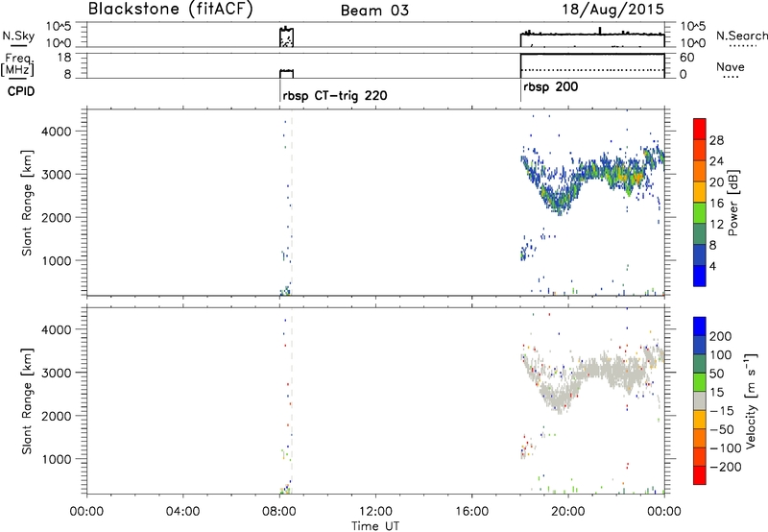Screen dimensions: 768x532
Task: Click the '3000' tick of the velocity panel
Action: pos(57,373)
